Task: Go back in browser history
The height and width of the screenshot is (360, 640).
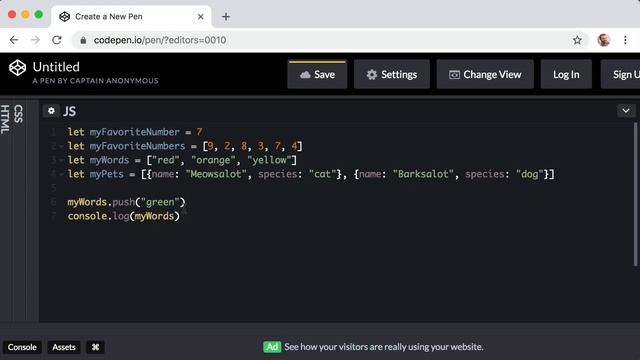Action: tap(14, 40)
